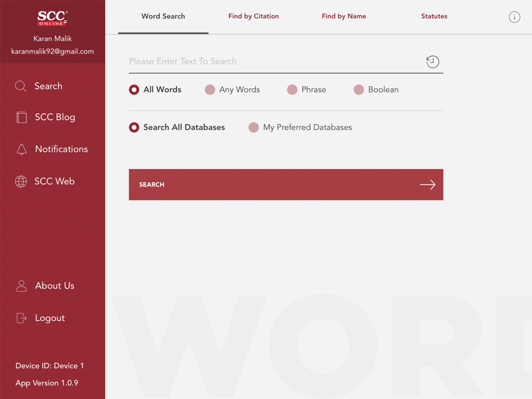This screenshot has width=532, height=399.
Task: Open the Statutes tab
Action: [x=434, y=16]
